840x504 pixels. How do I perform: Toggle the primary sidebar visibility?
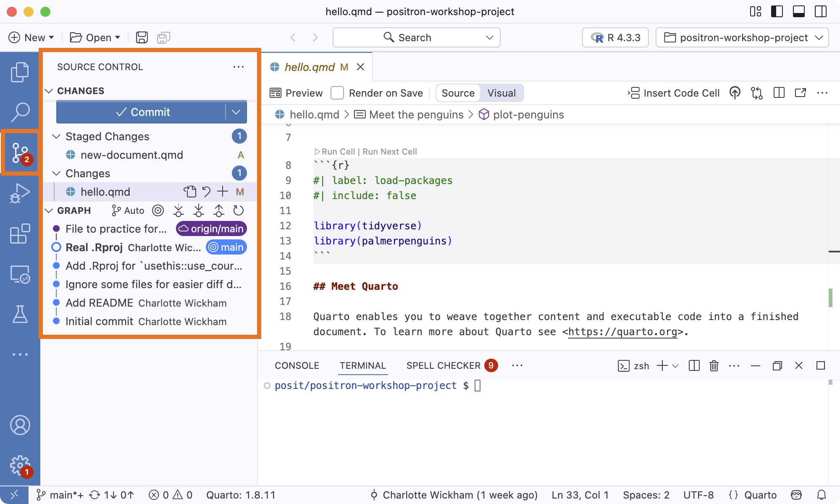coord(777,11)
